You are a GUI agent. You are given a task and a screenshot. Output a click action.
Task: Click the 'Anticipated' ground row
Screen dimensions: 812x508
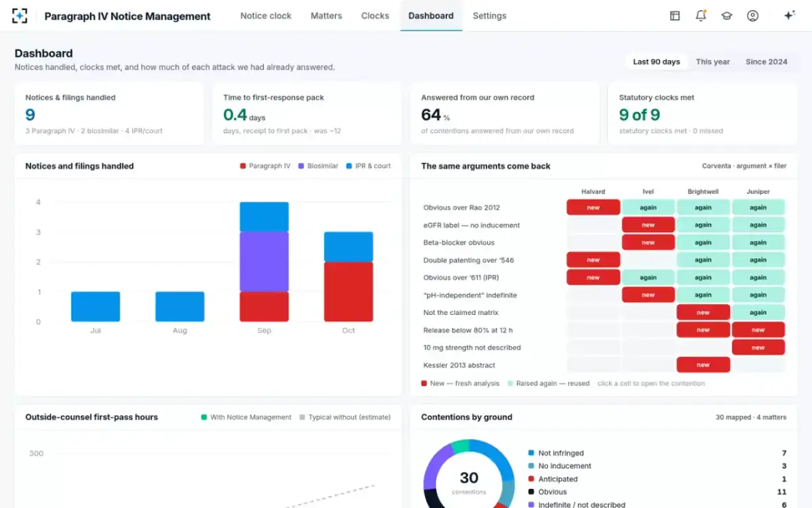click(x=657, y=479)
